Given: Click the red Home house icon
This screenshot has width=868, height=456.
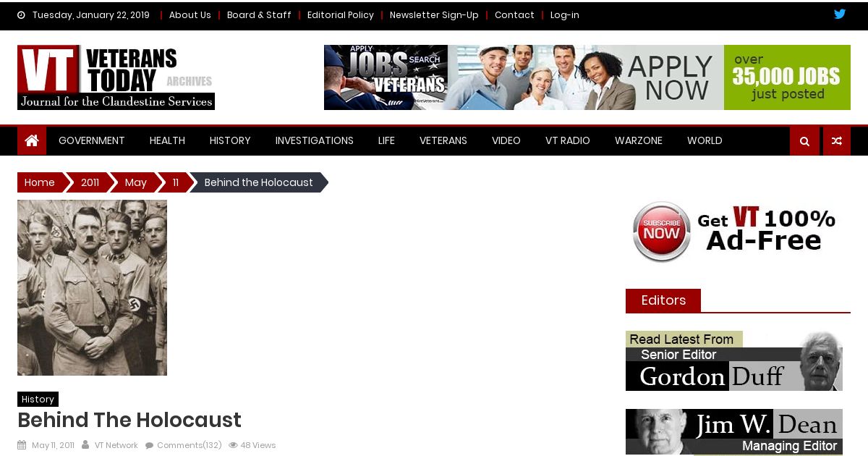Looking at the screenshot, I should pos(32,140).
